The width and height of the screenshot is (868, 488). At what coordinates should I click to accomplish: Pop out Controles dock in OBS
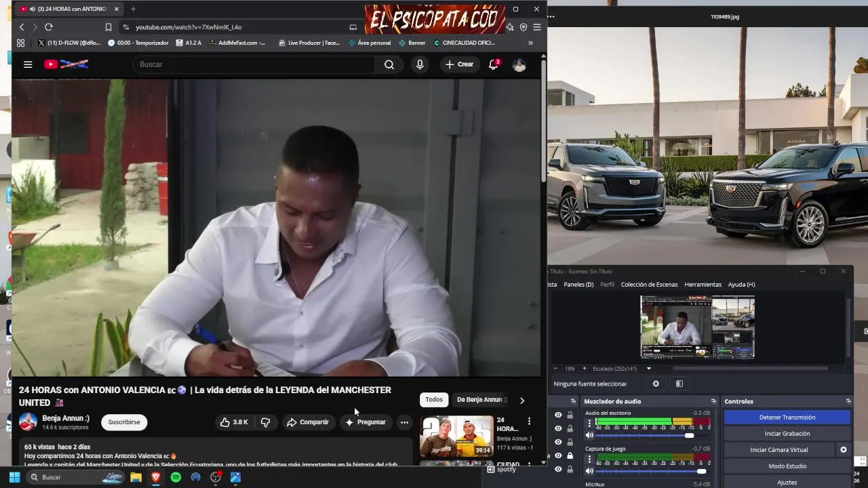pos(848,401)
